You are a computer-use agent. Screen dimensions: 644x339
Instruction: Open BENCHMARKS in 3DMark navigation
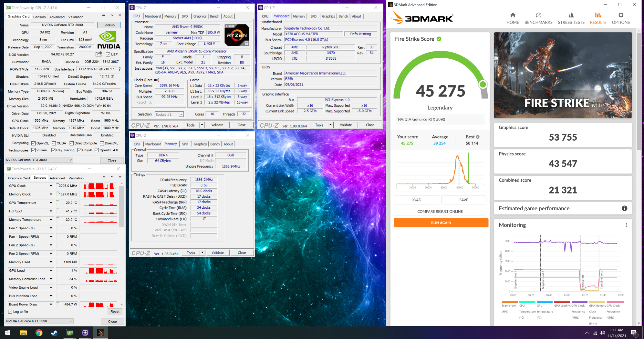click(x=538, y=19)
